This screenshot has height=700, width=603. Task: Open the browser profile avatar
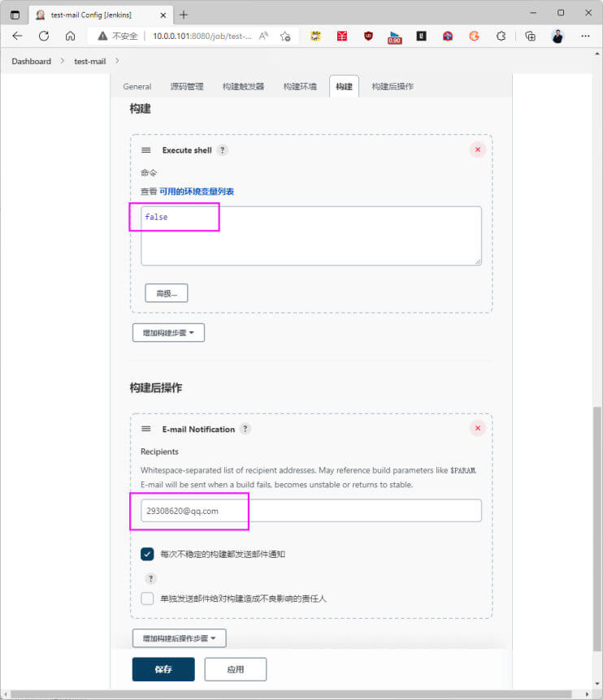coord(557,37)
